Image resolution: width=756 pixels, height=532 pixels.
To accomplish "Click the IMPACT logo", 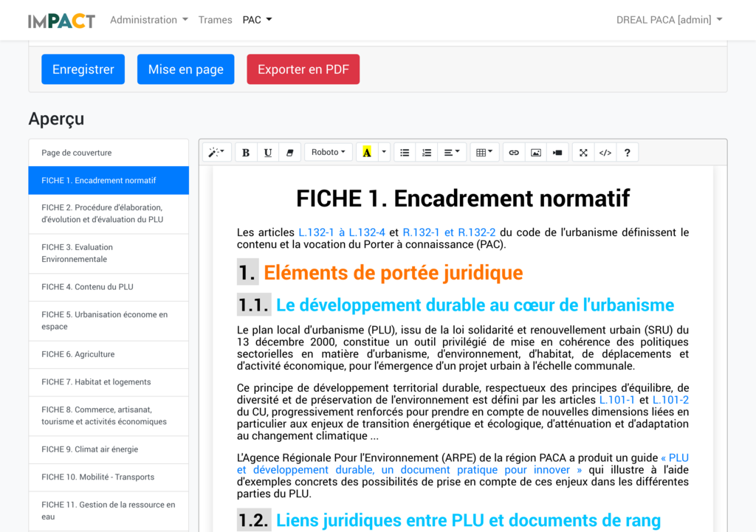I will pyautogui.click(x=61, y=20).
